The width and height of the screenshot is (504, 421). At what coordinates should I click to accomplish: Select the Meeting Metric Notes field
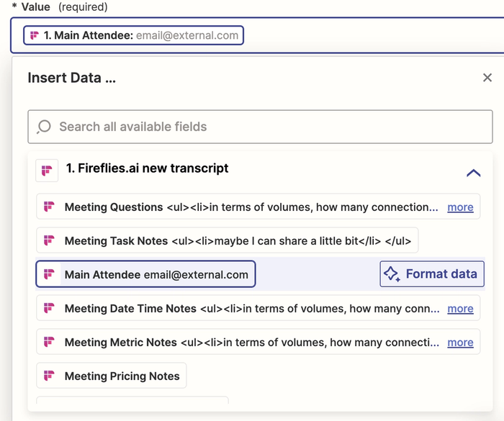coord(258,342)
